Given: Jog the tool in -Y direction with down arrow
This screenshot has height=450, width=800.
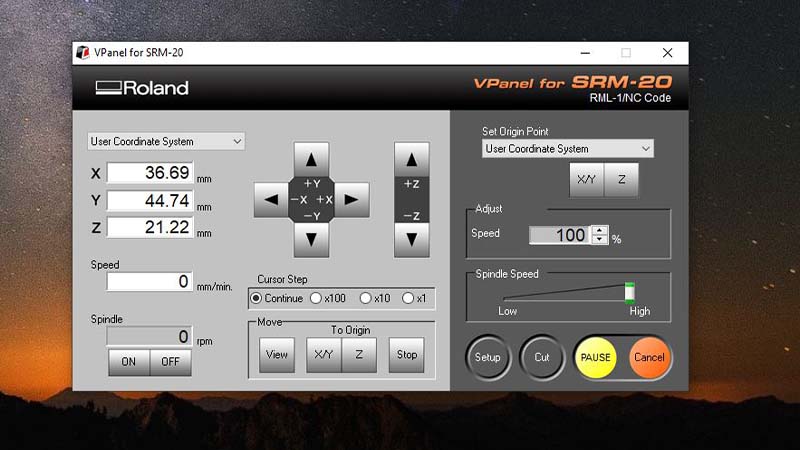Looking at the screenshot, I should 311,239.
